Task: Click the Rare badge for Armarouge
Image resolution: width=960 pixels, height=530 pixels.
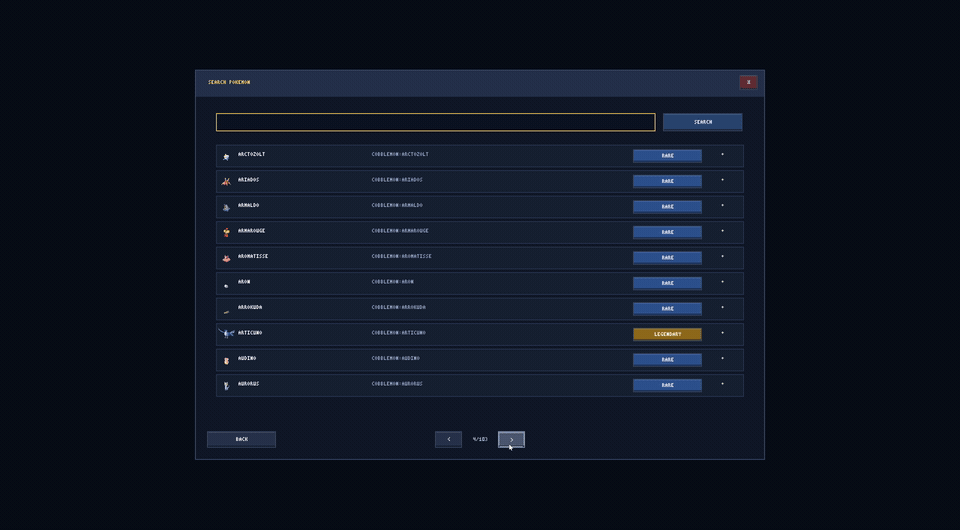Action: coord(667,232)
